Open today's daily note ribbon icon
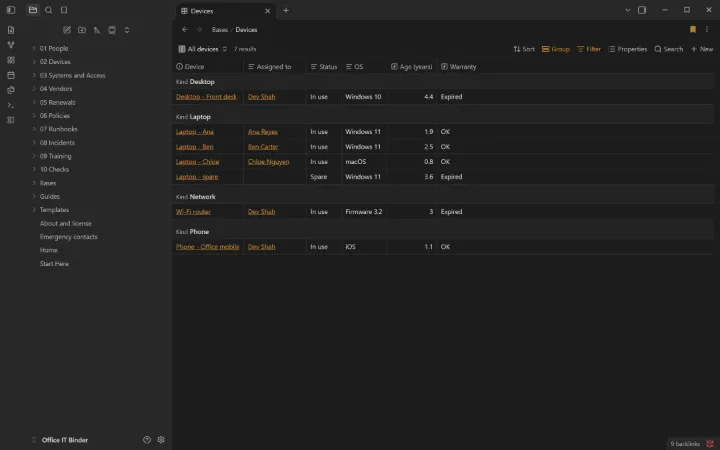Viewport: 720px width, 450px height. click(11, 75)
